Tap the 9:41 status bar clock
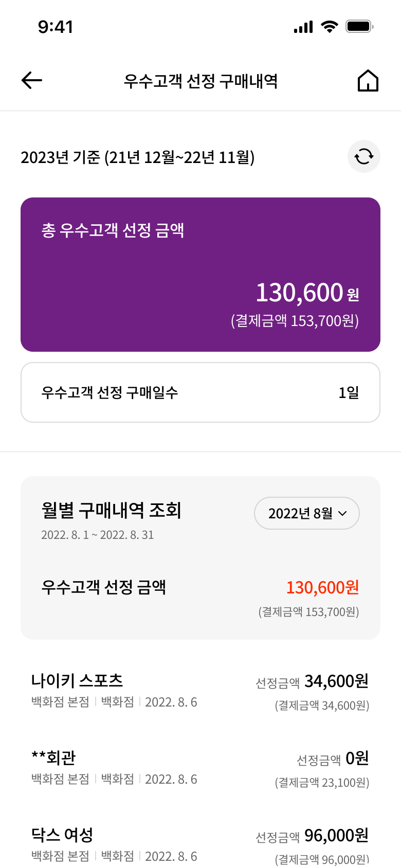The width and height of the screenshot is (401, 868). pos(56,27)
